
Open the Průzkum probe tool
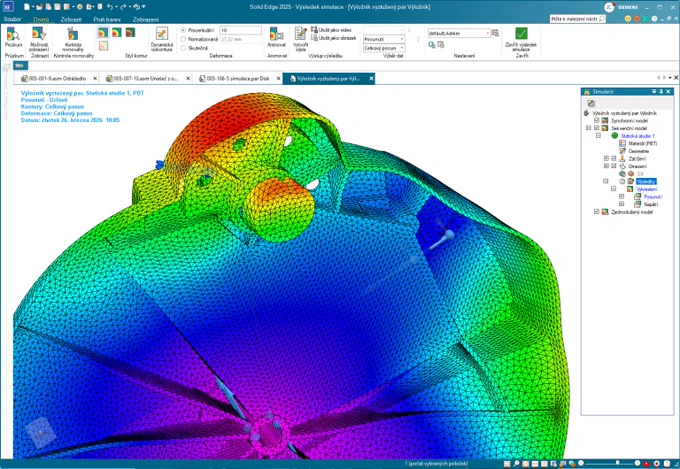[13, 37]
